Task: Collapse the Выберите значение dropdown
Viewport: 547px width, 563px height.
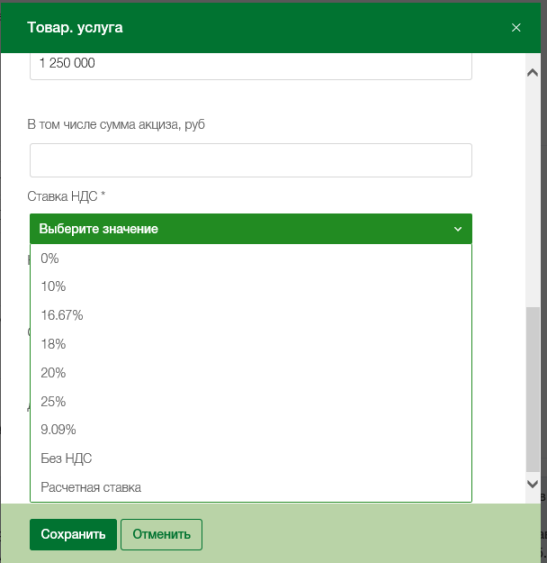Action: (x=251, y=229)
